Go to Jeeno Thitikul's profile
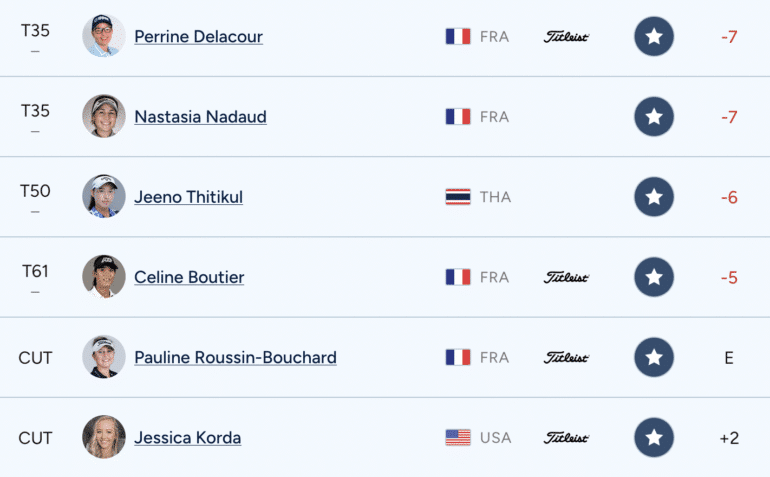 tap(188, 197)
